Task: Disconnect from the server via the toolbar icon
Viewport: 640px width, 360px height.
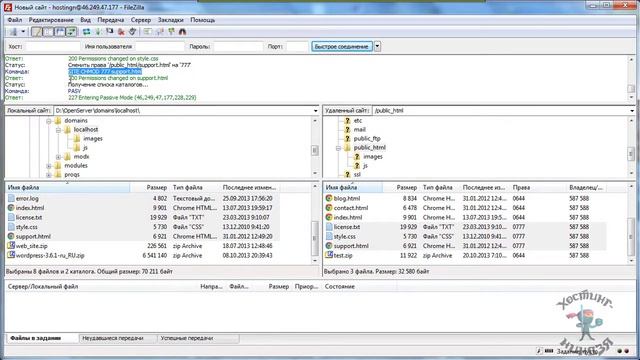Action: (x=121, y=32)
